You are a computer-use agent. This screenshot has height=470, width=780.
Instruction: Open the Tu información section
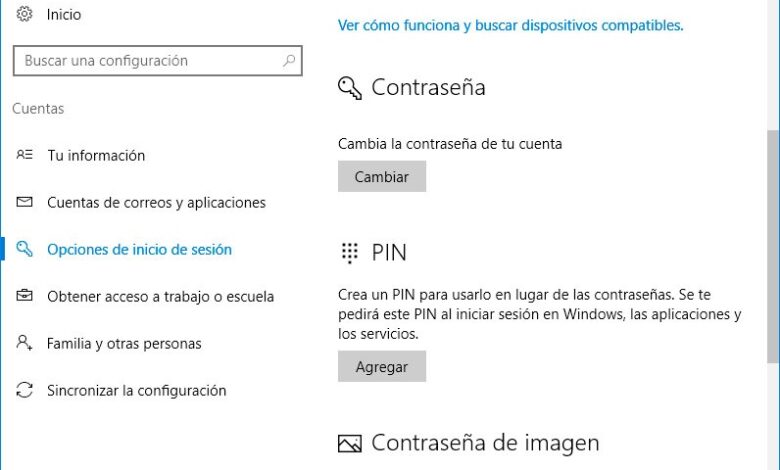coord(96,155)
